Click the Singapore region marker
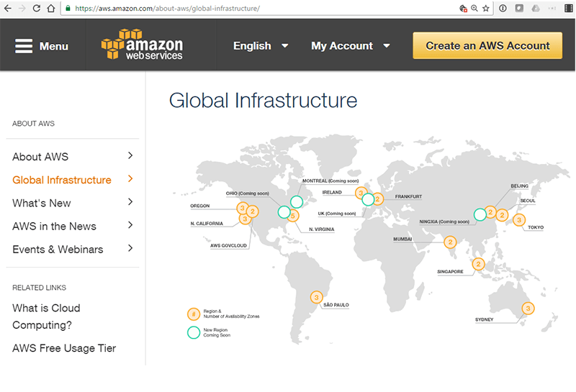This screenshot has height=392, width=576. tap(478, 264)
